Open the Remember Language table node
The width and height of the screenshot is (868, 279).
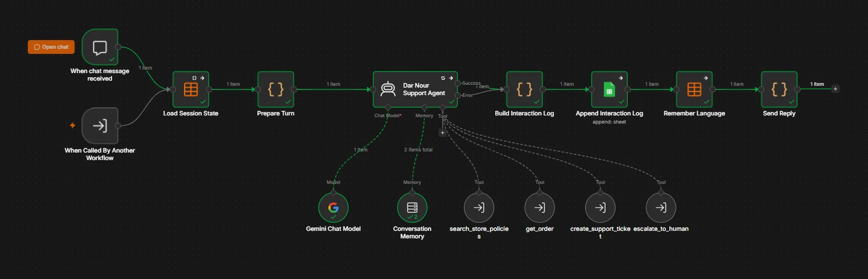click(x=694, y=89)
